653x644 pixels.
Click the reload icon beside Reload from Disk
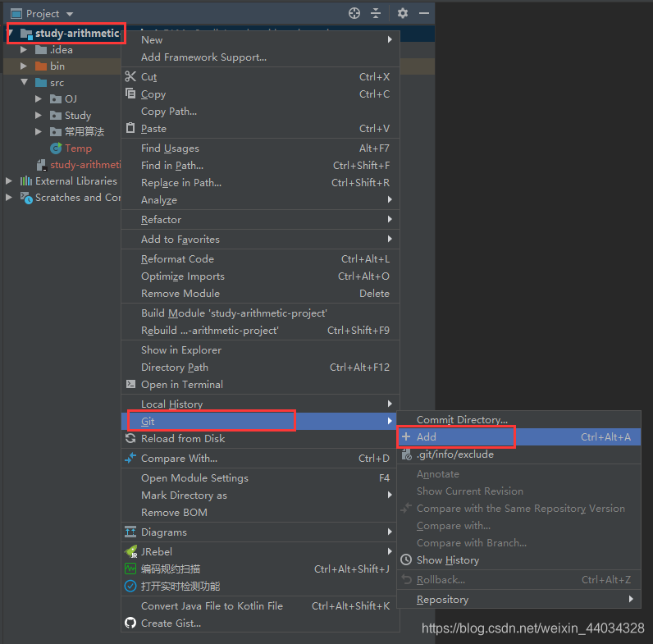coord(130,438)
